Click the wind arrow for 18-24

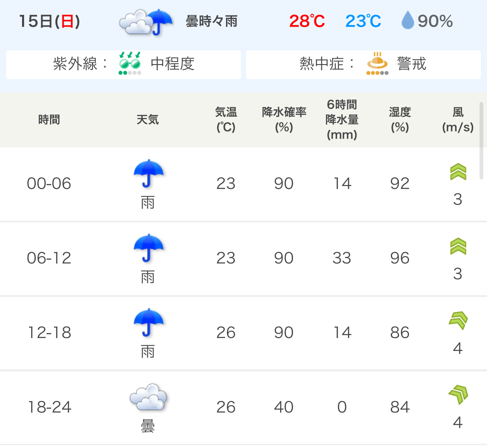point(458,395)
